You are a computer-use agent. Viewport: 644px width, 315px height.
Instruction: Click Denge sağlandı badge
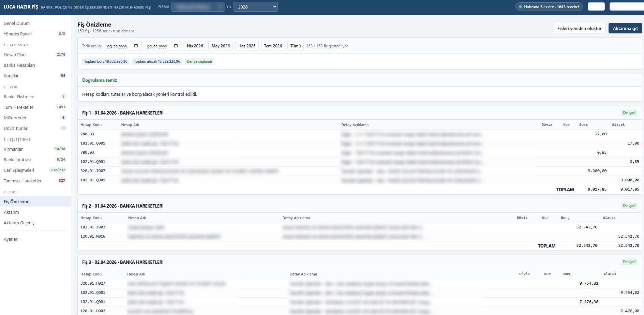pos(199,61)
